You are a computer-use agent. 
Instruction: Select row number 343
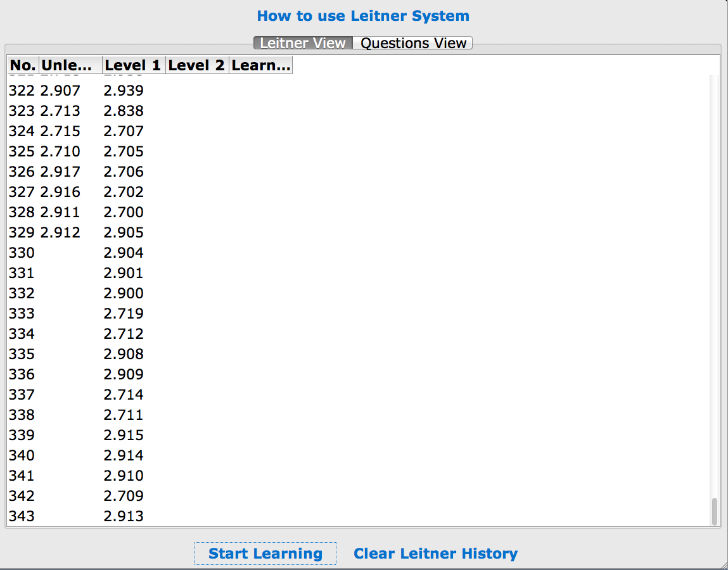pos(22,516)
